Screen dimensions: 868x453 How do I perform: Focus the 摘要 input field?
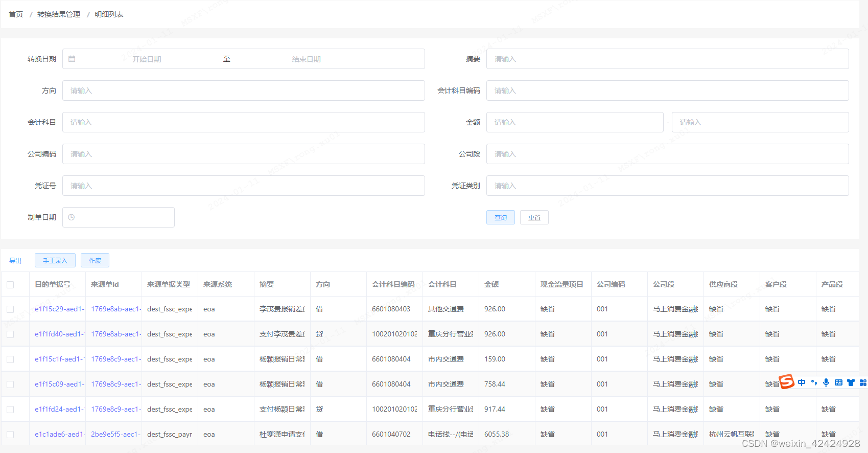coord(667,59)
